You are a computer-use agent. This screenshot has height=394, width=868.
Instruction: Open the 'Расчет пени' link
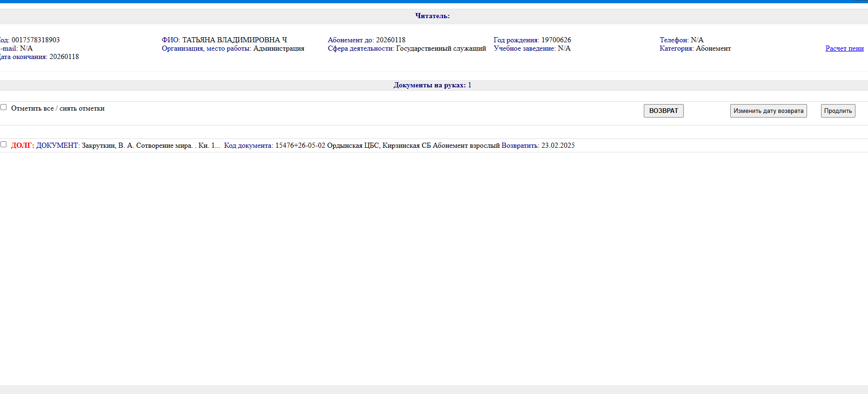(x=844, y=48)
